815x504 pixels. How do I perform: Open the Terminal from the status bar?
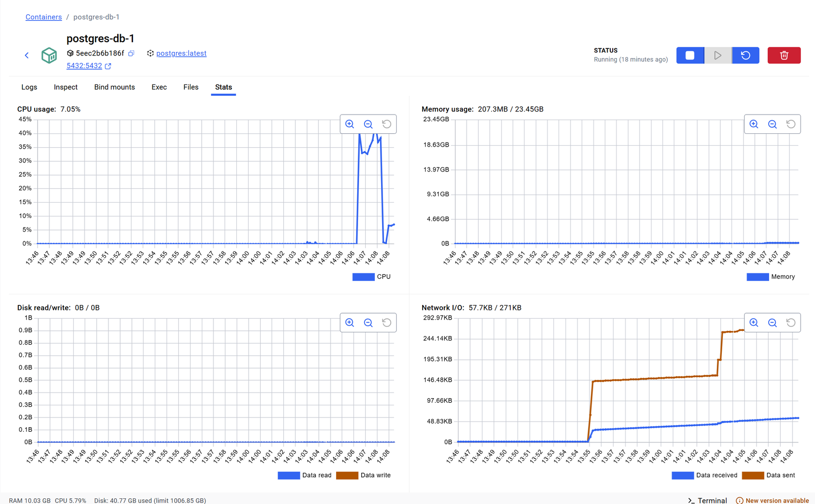[x=708, y=500]
